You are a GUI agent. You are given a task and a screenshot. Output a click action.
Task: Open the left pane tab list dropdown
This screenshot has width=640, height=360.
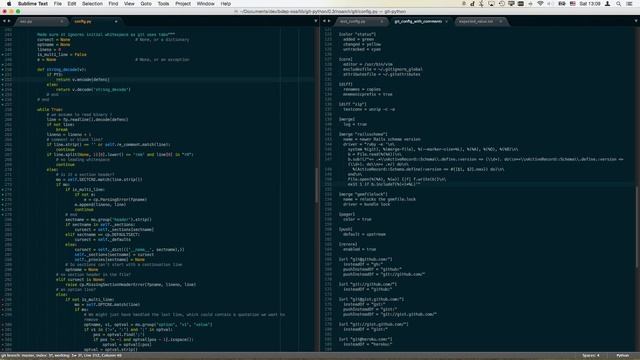point(316,21)
